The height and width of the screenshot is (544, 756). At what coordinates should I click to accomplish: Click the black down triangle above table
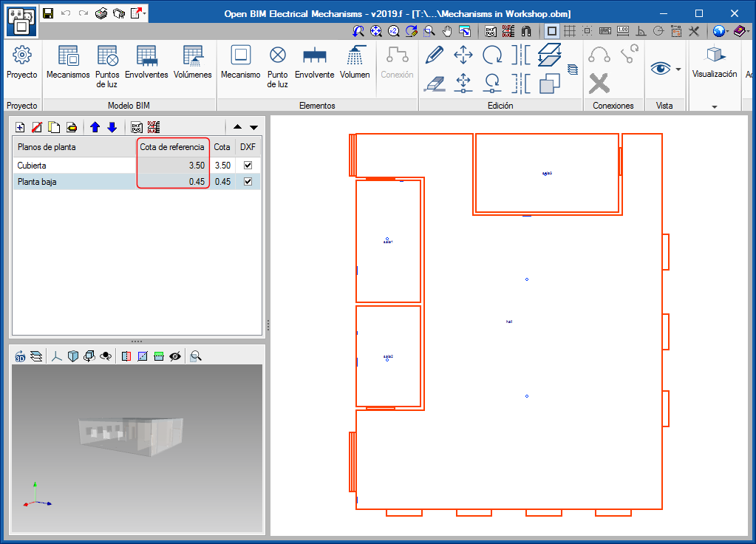tap(253, 127)
